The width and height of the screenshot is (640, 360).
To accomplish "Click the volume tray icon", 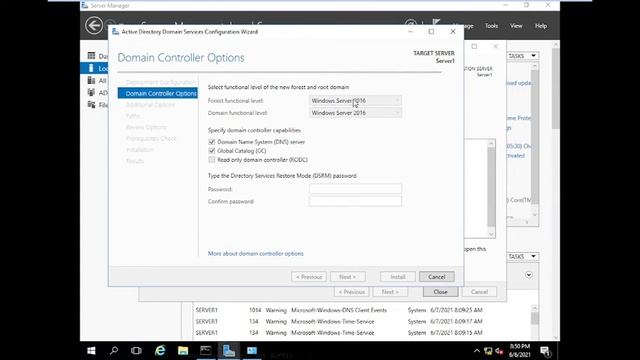I will [499, 351].
